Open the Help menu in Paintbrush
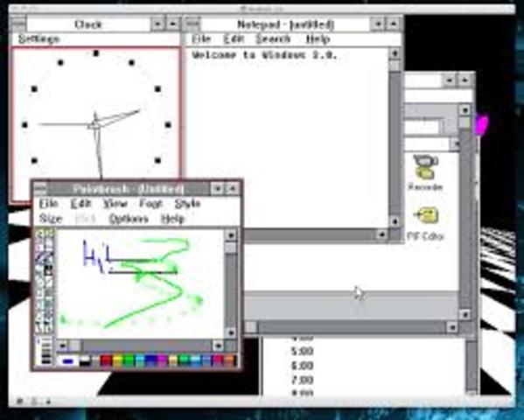This screenshot has width=524, height=420. tap(173, 219)
